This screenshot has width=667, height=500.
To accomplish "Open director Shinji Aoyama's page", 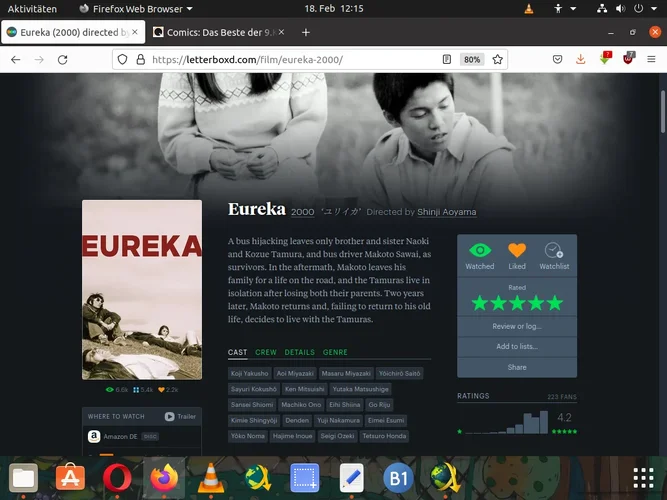I will point(447,212).
